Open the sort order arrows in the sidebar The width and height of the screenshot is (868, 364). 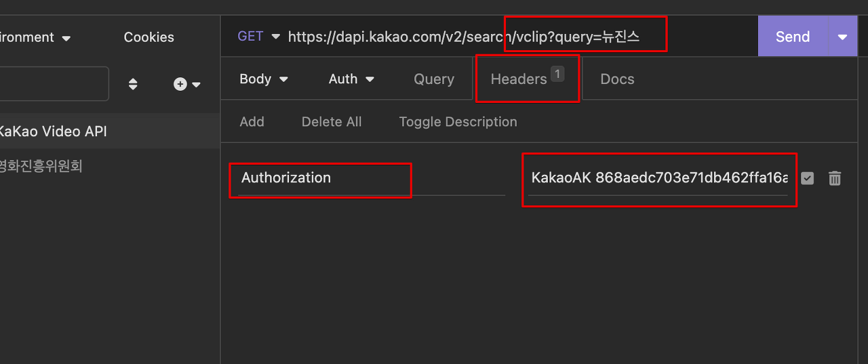[133, 84]
